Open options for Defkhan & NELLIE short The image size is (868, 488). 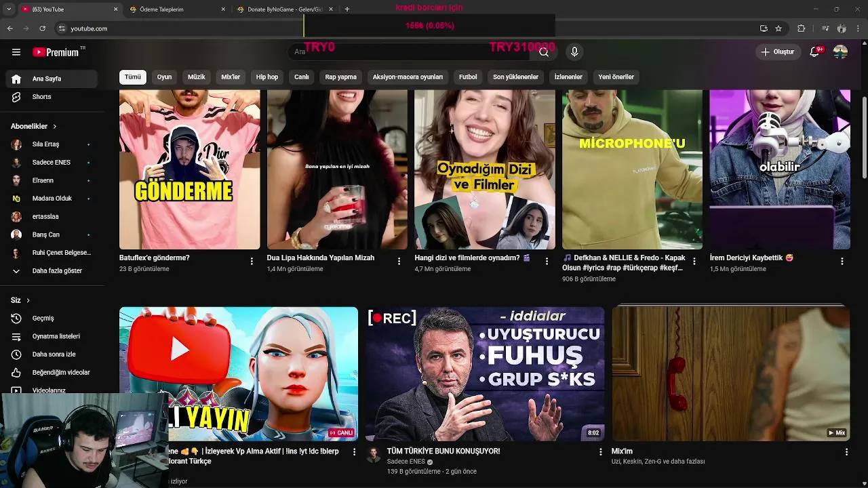coord(694,261)
